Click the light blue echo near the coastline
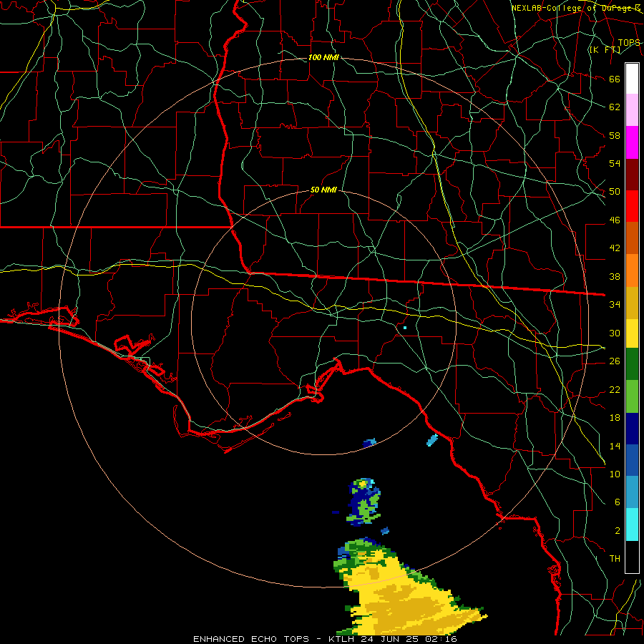 (x=432, y=440)
